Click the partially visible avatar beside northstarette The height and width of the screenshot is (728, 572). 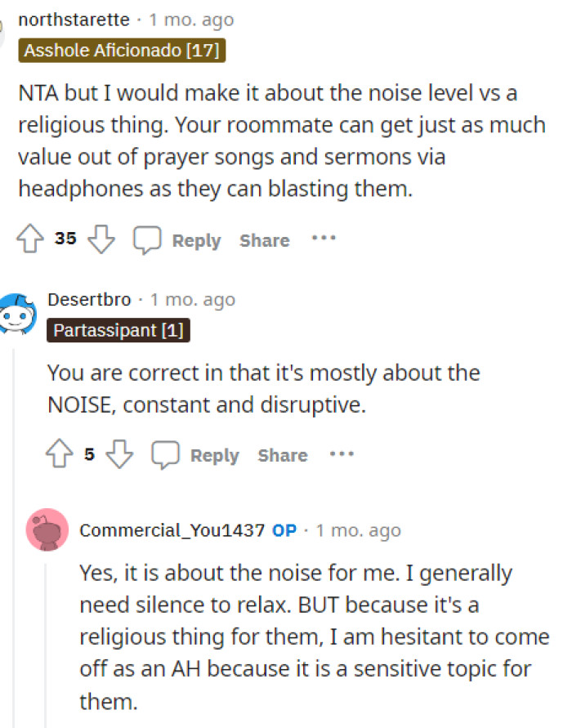click(3, 30)
